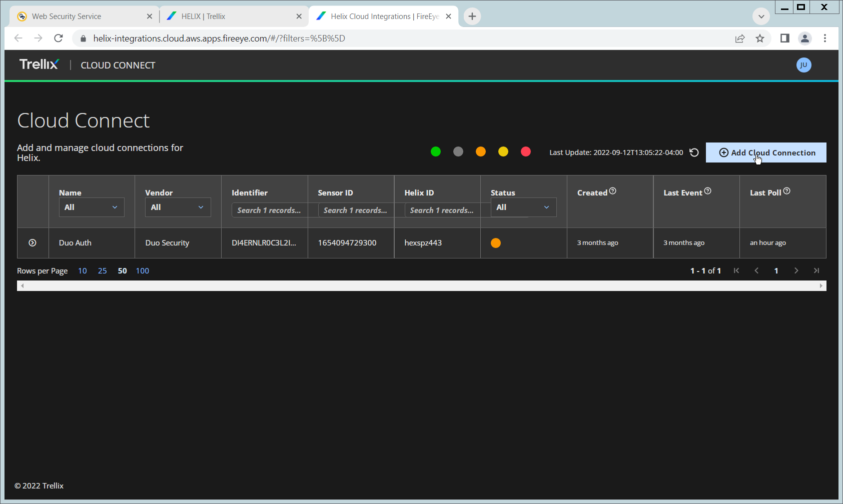Click the Trellix logo

pyautogui.click(x=39, y=64)
